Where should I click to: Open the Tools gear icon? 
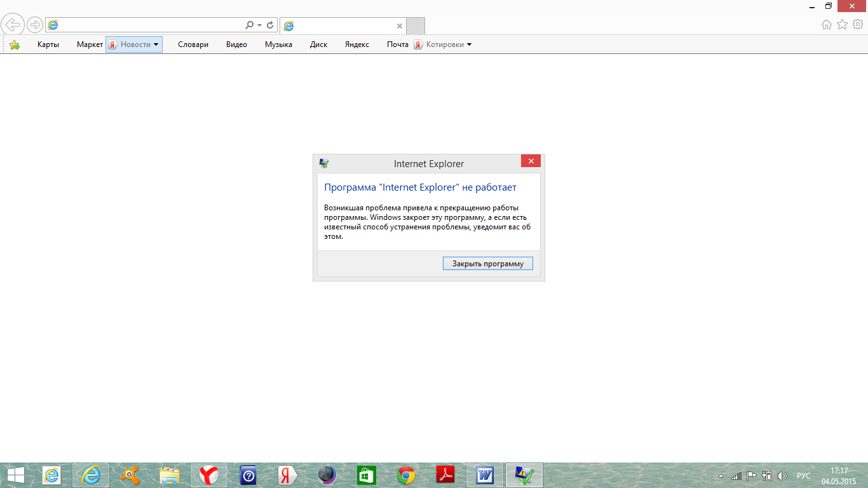click(x=858, y=24)
